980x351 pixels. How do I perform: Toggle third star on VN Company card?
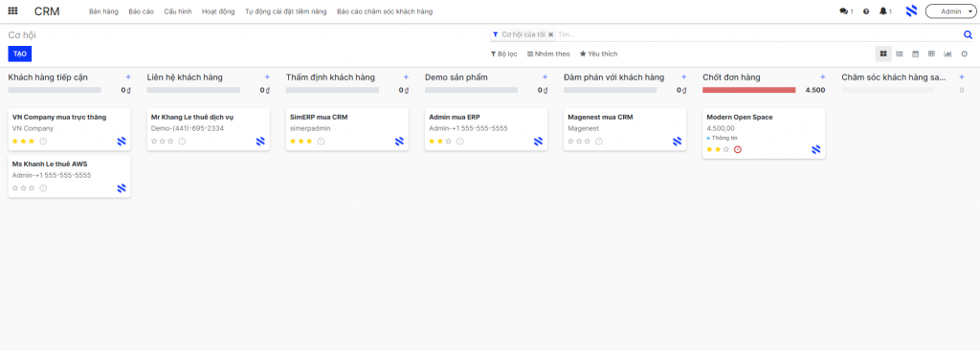pyautogui.click(x=32, y=142)
